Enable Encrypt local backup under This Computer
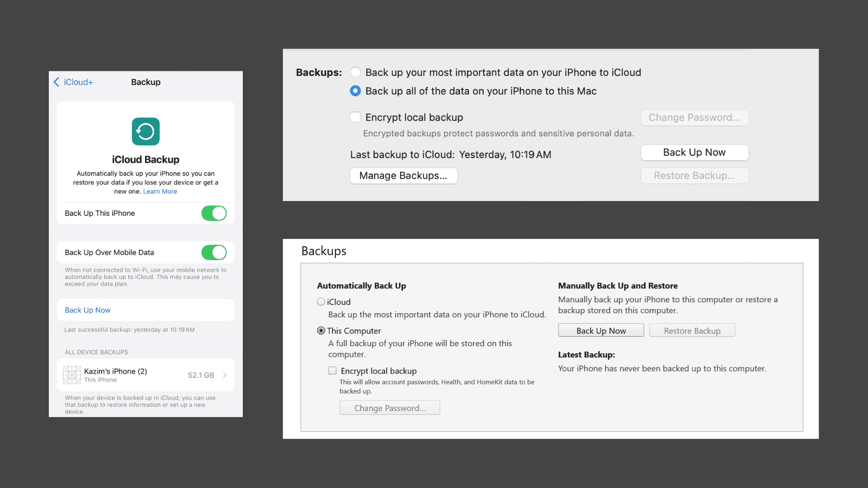This screenshot has height=488, width=868. (332, 371)
